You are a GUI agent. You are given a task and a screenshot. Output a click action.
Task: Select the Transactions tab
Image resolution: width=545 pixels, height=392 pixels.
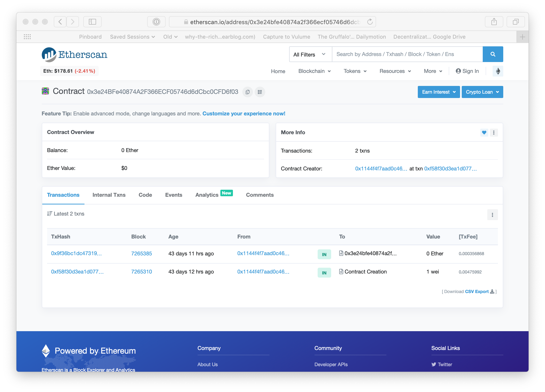click(63, 195)
